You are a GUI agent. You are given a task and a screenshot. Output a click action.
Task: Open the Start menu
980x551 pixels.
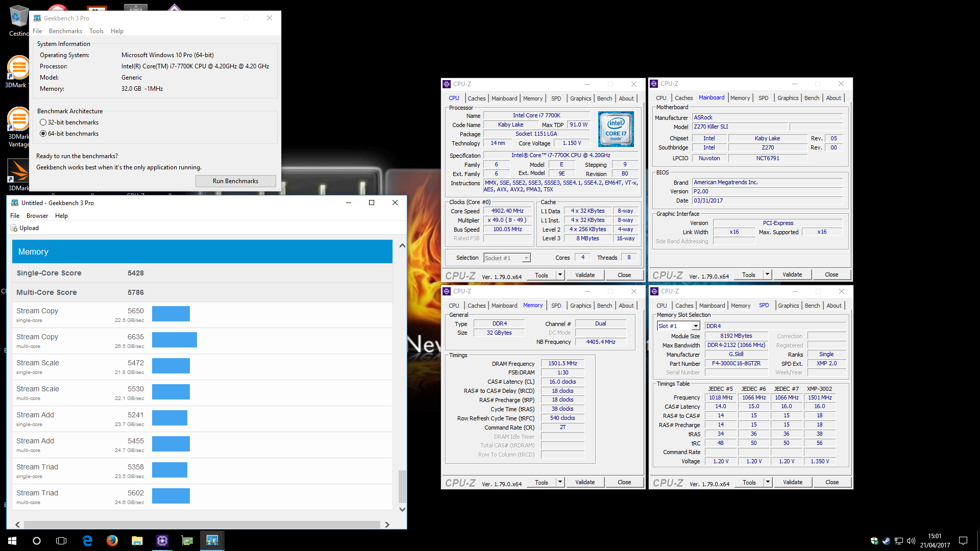point(12,540)
